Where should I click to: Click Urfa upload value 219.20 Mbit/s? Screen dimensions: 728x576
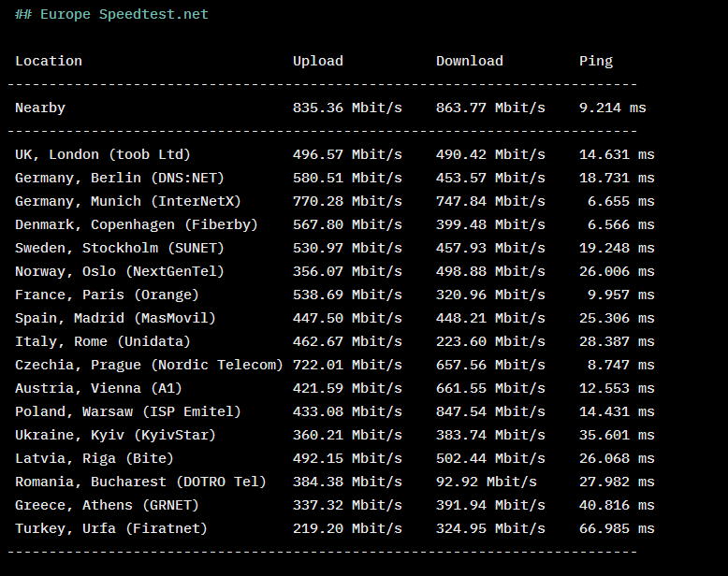click(347, 528)
